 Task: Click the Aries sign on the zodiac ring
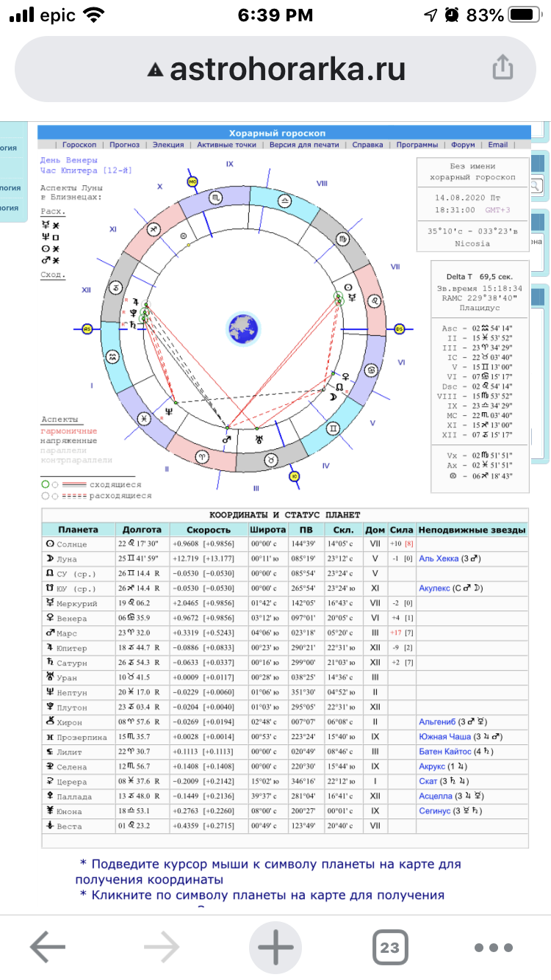(201, 456)
